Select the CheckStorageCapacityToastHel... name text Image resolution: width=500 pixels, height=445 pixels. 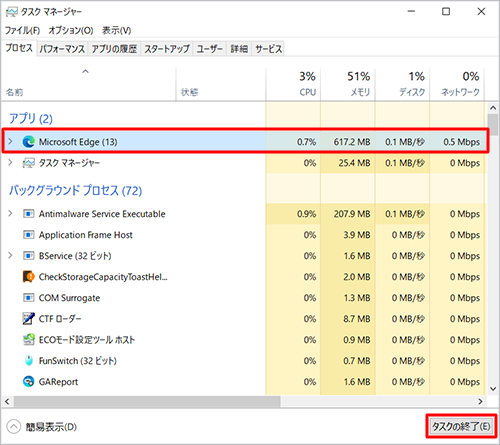[x=103, y=277]
